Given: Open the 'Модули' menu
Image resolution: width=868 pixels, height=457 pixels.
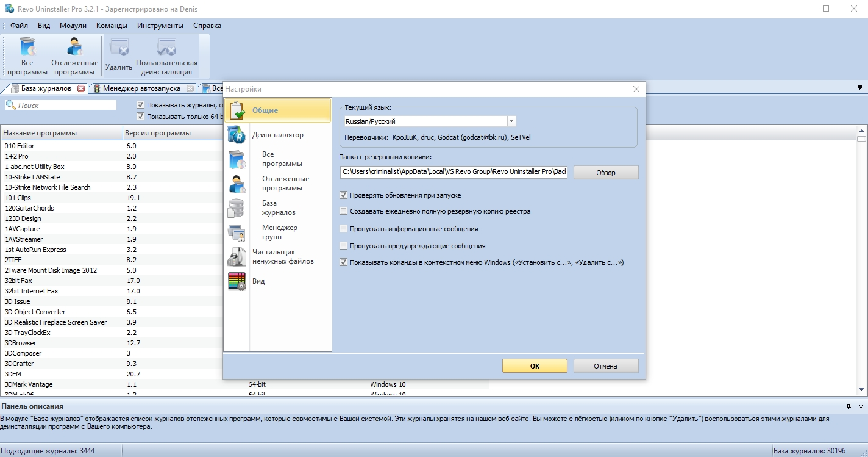Looking at the screenshot, I should point(73,26).
